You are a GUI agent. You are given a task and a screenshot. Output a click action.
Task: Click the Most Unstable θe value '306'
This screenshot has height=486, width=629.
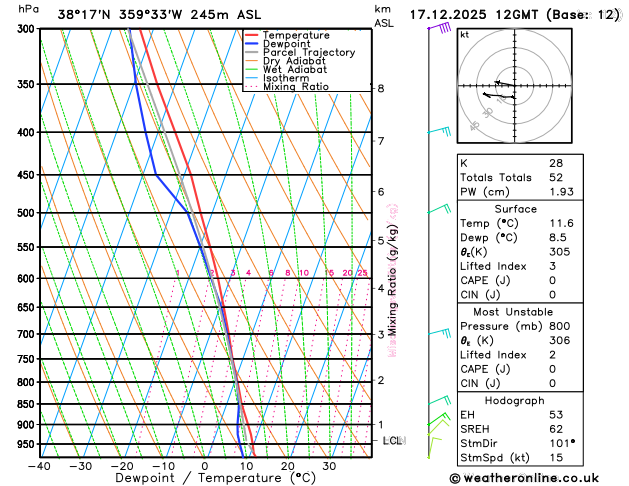click(x=560, y=340)
